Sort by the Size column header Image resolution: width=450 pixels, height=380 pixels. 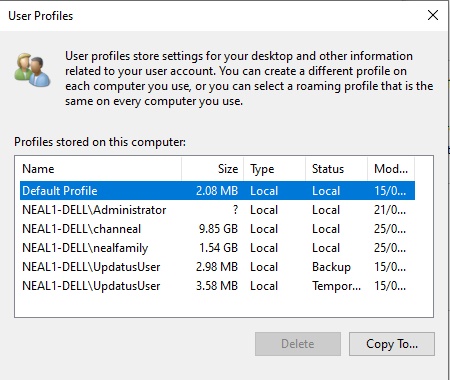coord(213,169)
